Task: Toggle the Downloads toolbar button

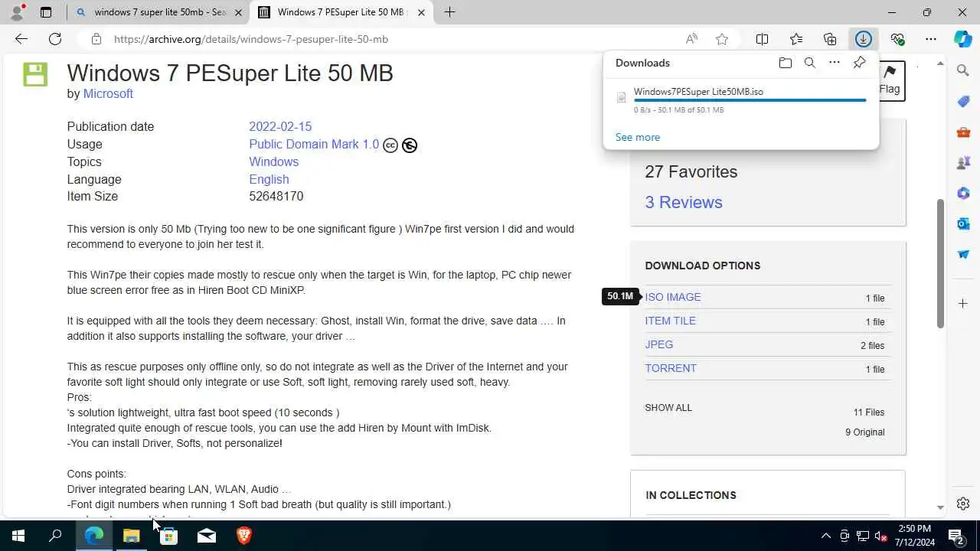Action: click(x=864, y=39)
